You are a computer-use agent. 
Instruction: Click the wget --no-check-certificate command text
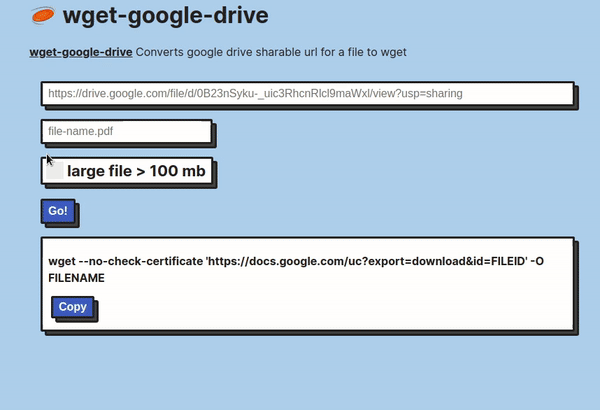296,269
